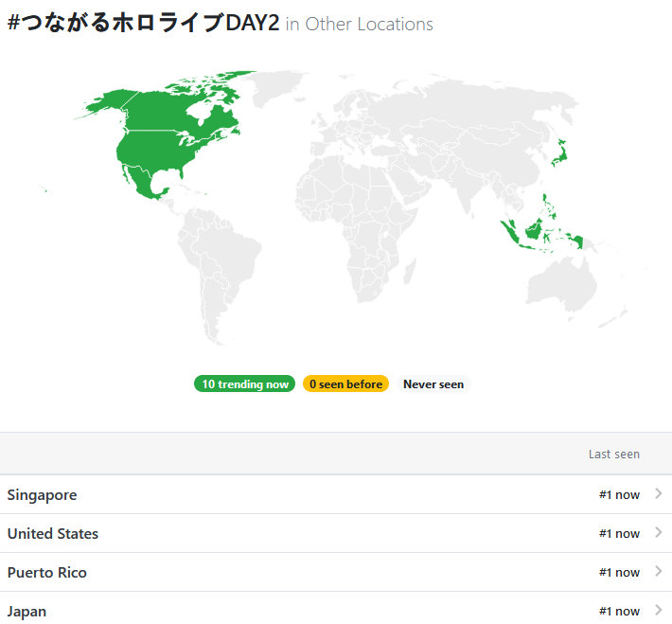The height and width of the screenshot is (624, 672).
Task: Click '#1 now' in the Puerto Rico row
Action: tap(619, 573)
